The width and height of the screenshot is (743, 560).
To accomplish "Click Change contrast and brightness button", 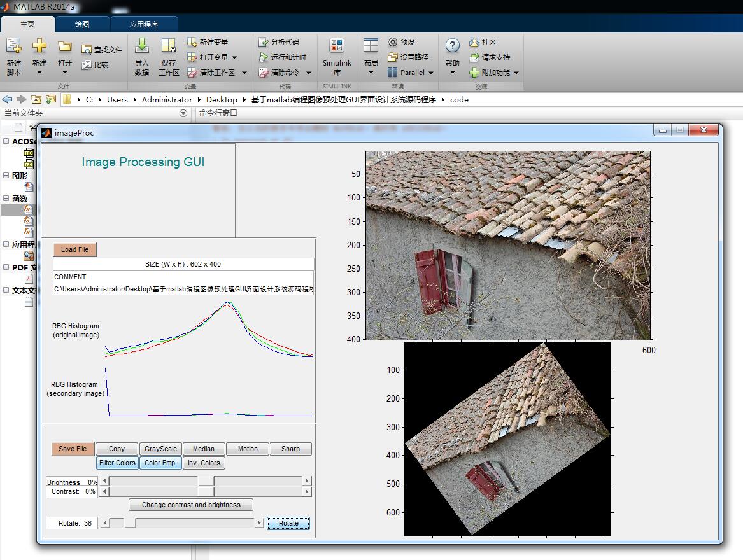I will [191, 505].
